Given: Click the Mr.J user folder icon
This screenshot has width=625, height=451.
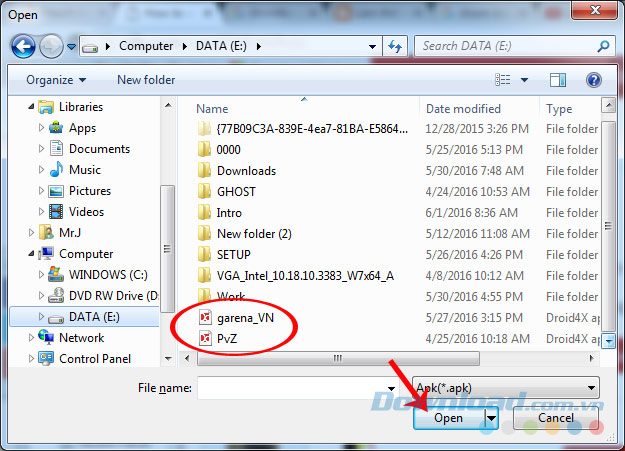Looking at the screenshot, I should [46, 232].
